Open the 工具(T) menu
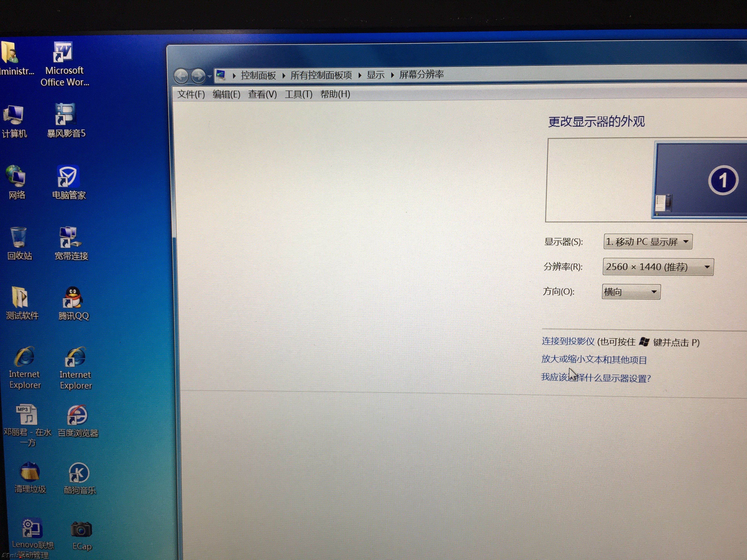Image resolution: width=747 pixels, height=560 pixels. pyautogui.click(x=298, y=94)
